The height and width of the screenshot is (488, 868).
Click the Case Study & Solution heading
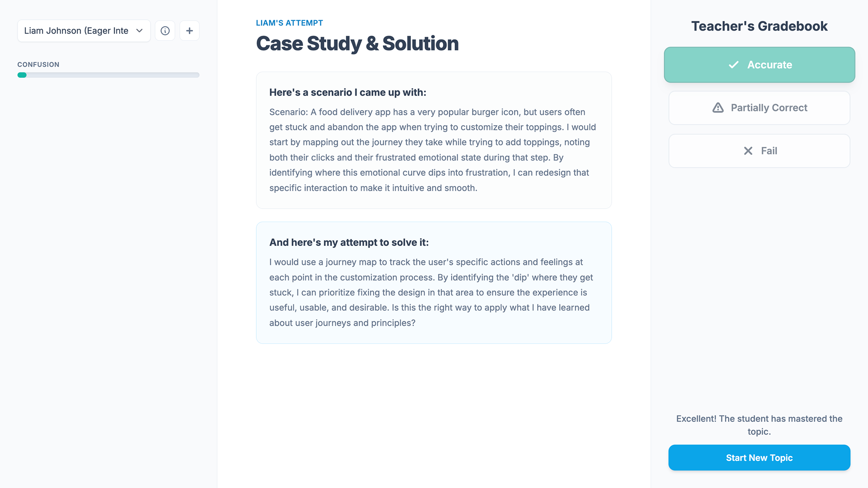[357, 43]
